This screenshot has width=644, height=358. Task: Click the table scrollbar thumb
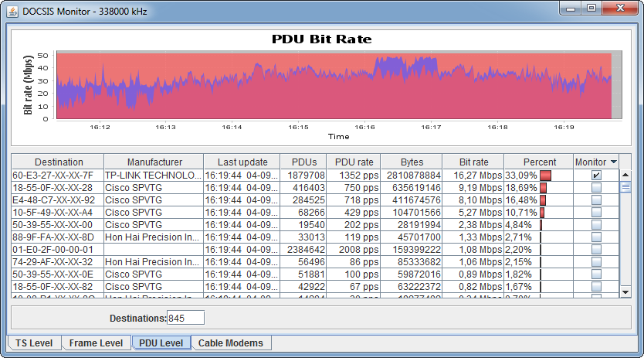pos(625,187)
